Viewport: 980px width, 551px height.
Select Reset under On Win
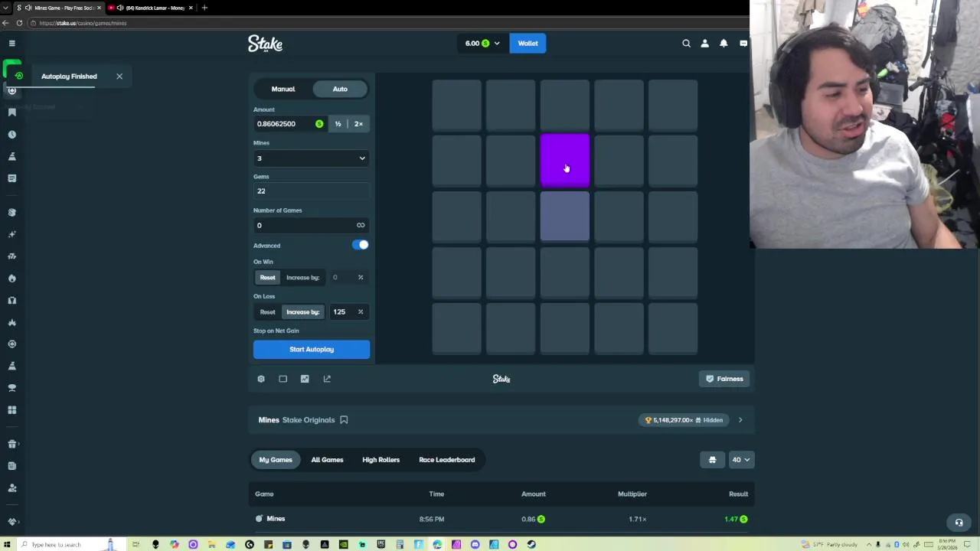coord(267,278)
